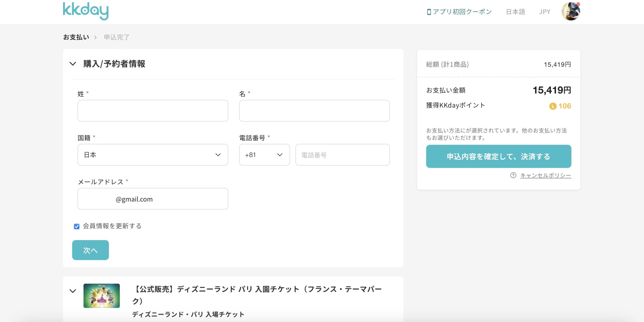Open アプリ初回クーポン link
Viewport: 644px width, 322px height.
459,12
